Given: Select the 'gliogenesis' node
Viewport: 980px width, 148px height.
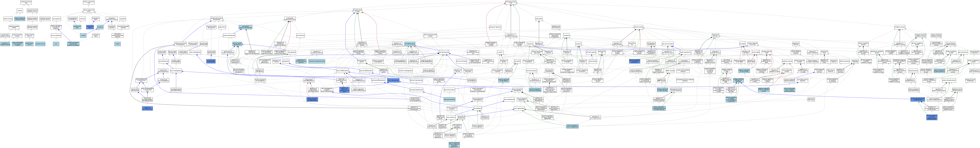Looking at the screenshot, I should coord(286,61).
